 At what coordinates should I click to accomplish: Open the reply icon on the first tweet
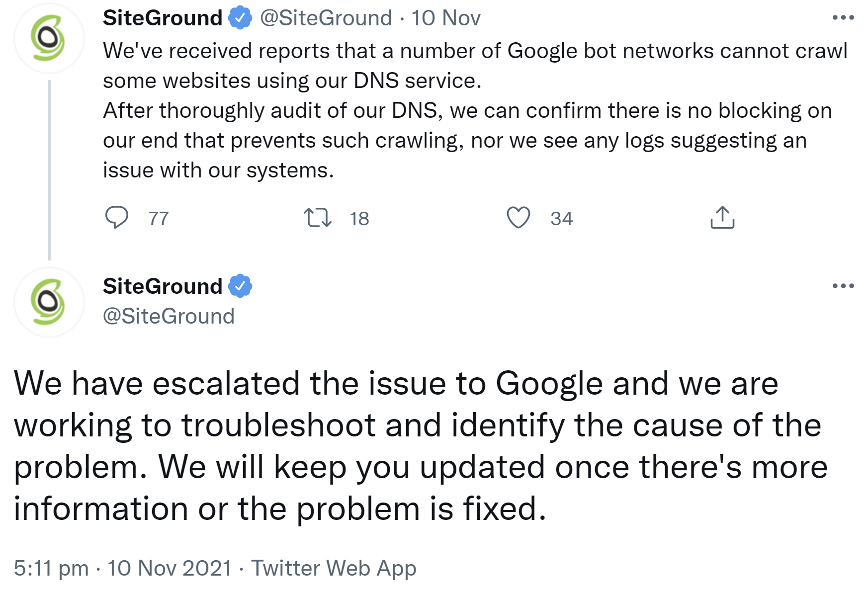tap(118, 217)
